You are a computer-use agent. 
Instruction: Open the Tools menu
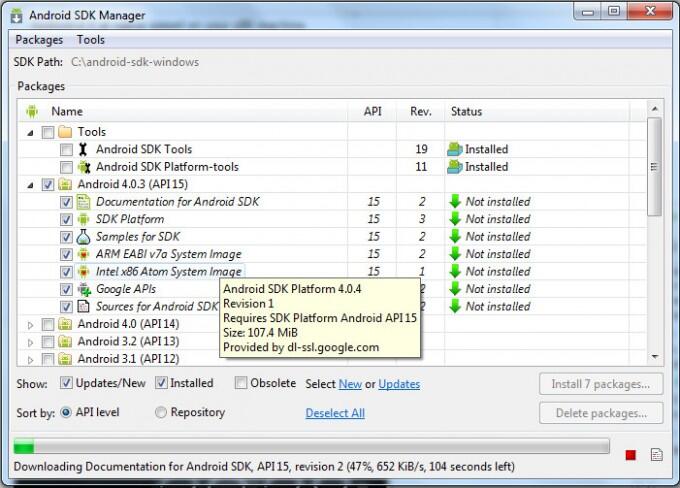pos(91,40)
